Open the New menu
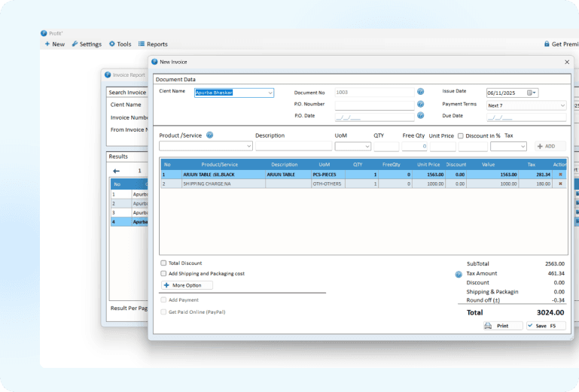The image size is (579, 392). pyautogui.click(x=55, y=44)
